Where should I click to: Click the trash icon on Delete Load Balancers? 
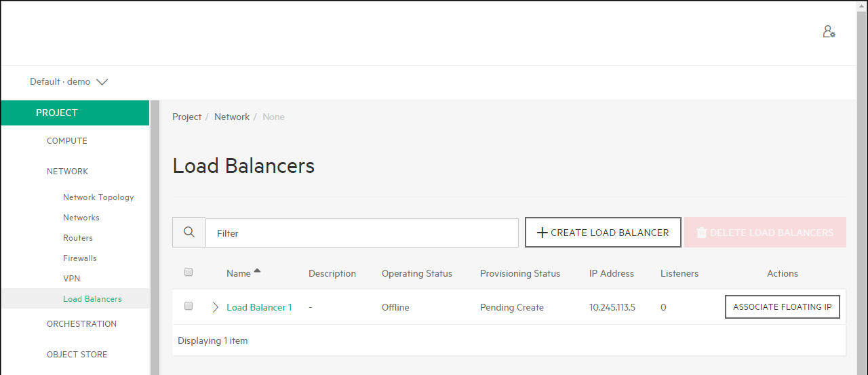coord(701,233)
